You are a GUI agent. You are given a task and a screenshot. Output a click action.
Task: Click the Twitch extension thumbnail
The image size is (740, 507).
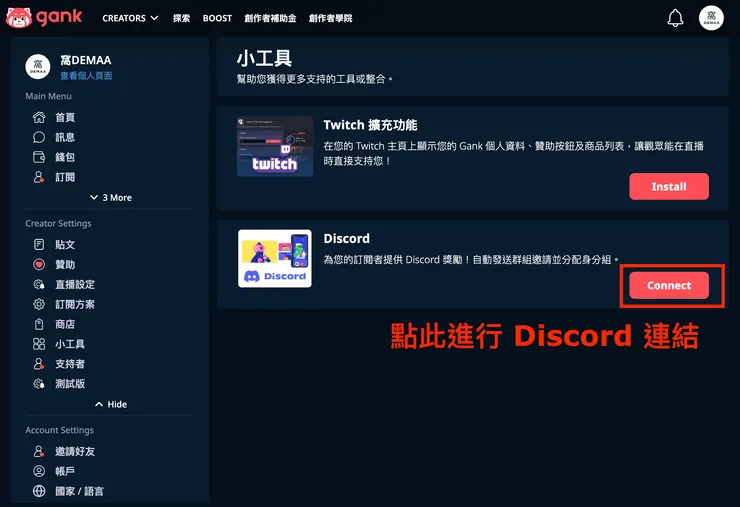point(275,146)
